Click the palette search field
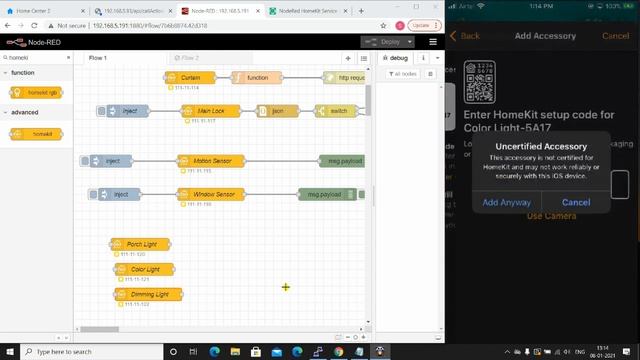The height and width of the screenshot is (360, 640). [x=36, y=58]
